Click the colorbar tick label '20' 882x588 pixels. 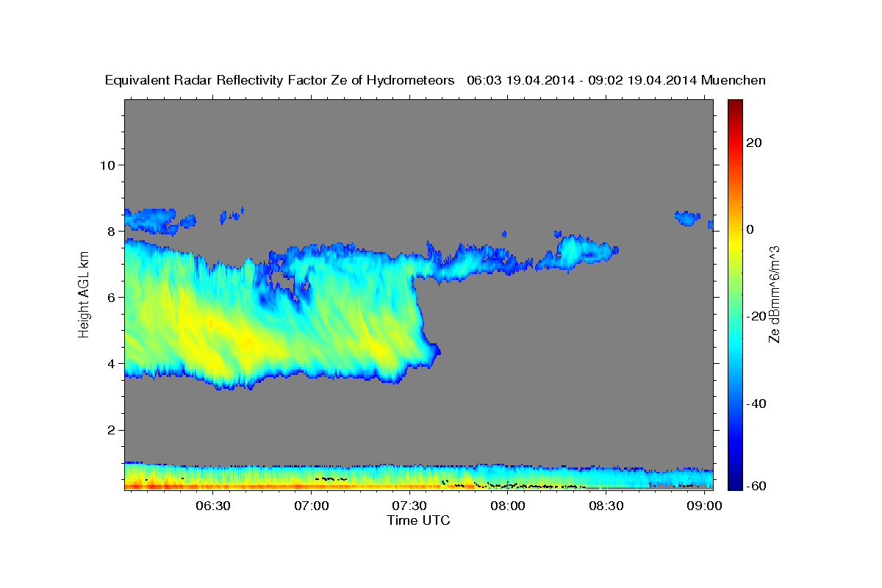point(753,143)
